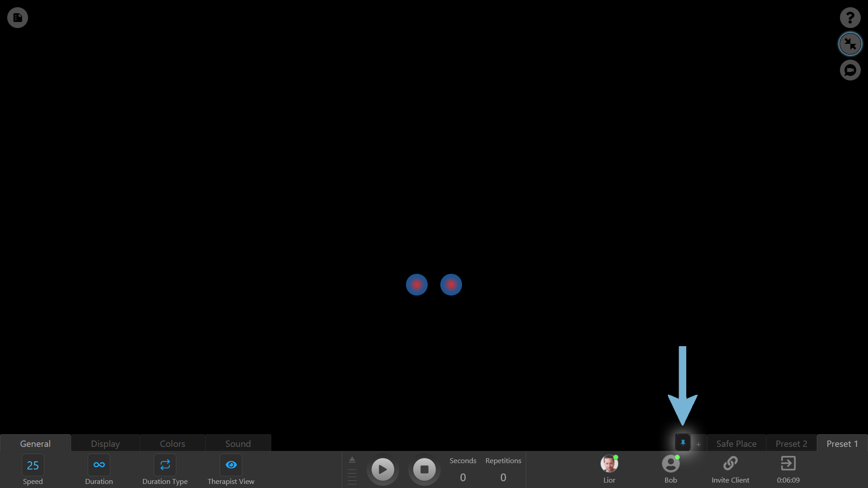Screen dimensions: 868x488
Task: Click Lior's profile avatar
Action: coord(609,464)
